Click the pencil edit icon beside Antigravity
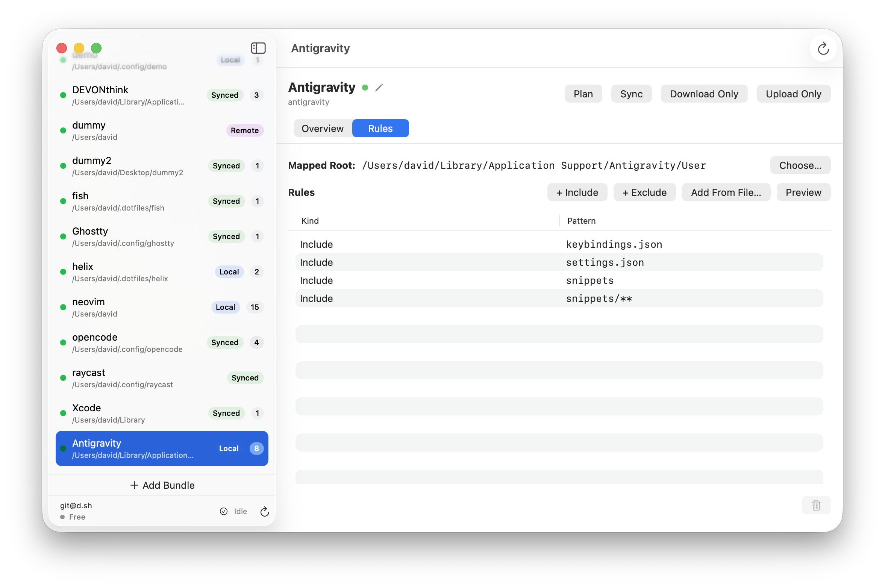885x588 pixels. (379, 88)
